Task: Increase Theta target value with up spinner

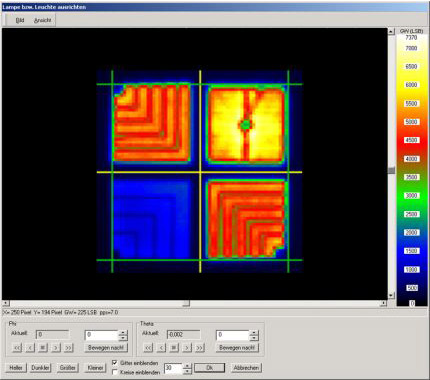Action: [254, 332]
